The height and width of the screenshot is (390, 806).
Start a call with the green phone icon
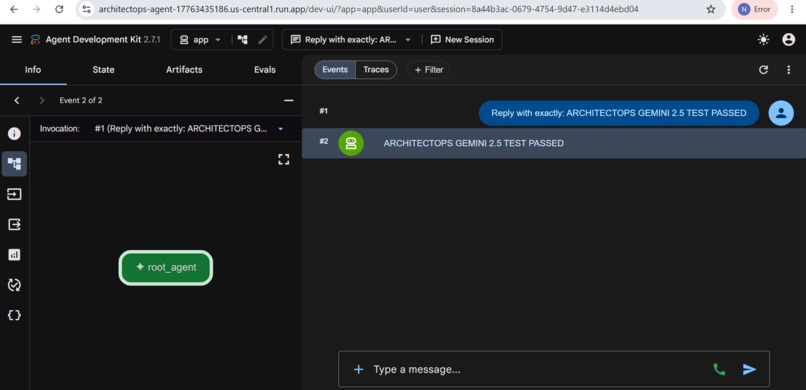(719, 369)
